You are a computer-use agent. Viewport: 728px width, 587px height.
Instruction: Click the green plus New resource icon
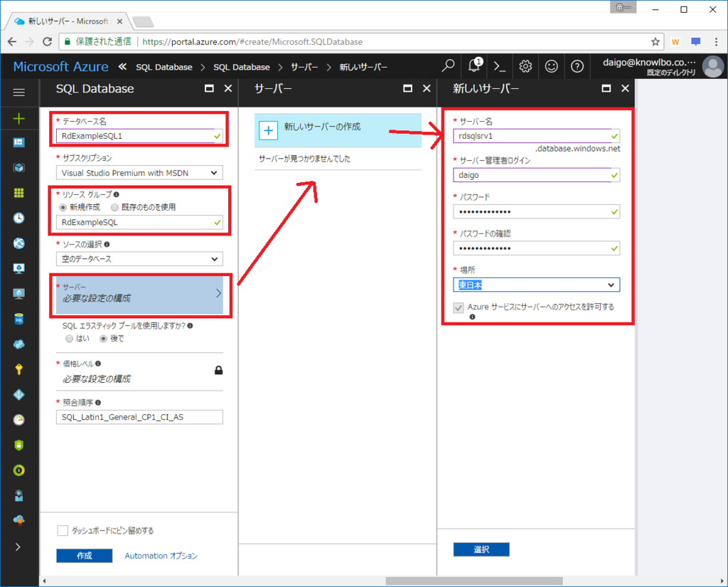point(19,119)
